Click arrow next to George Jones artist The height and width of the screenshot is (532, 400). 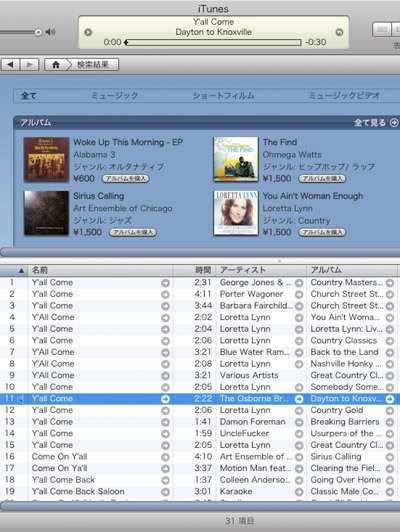pos(299,283)
